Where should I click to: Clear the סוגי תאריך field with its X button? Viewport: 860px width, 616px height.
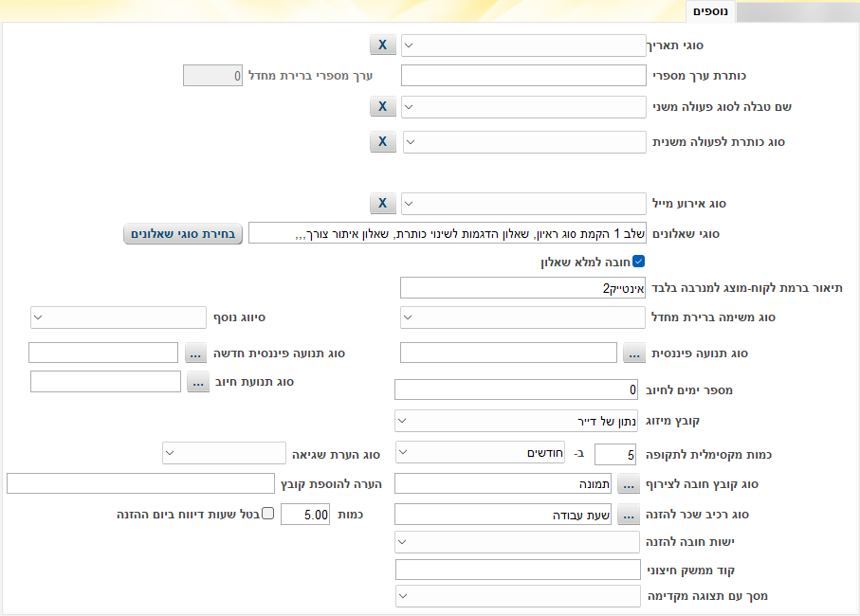point(382,45)
